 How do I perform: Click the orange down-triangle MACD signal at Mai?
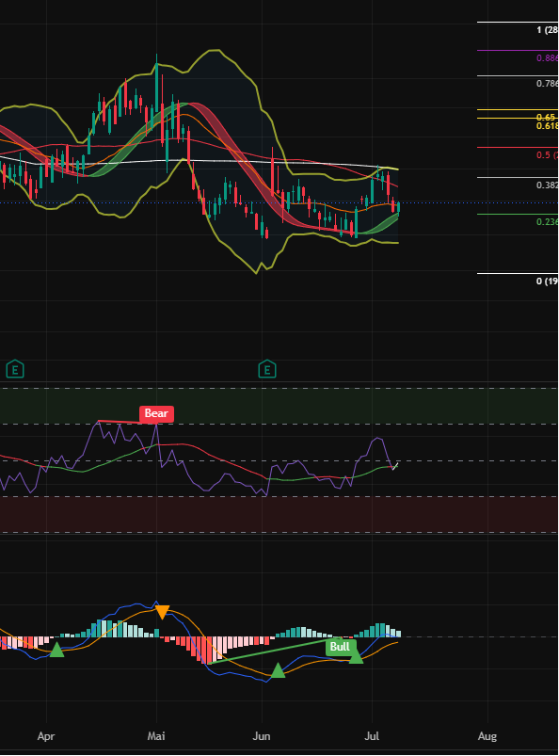click(x=163, y=612)
